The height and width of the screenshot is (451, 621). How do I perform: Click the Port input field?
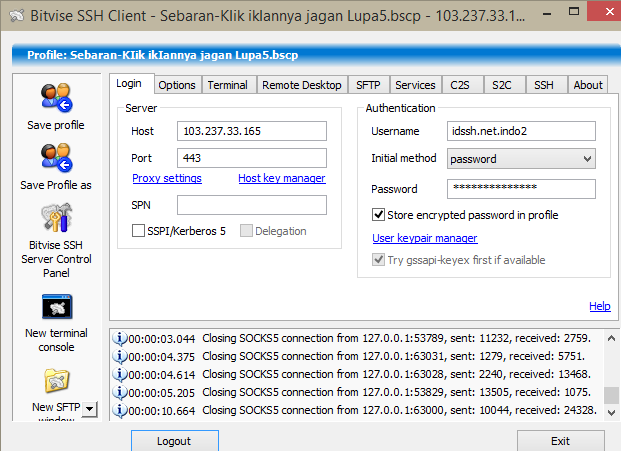[x=252, y=158]
